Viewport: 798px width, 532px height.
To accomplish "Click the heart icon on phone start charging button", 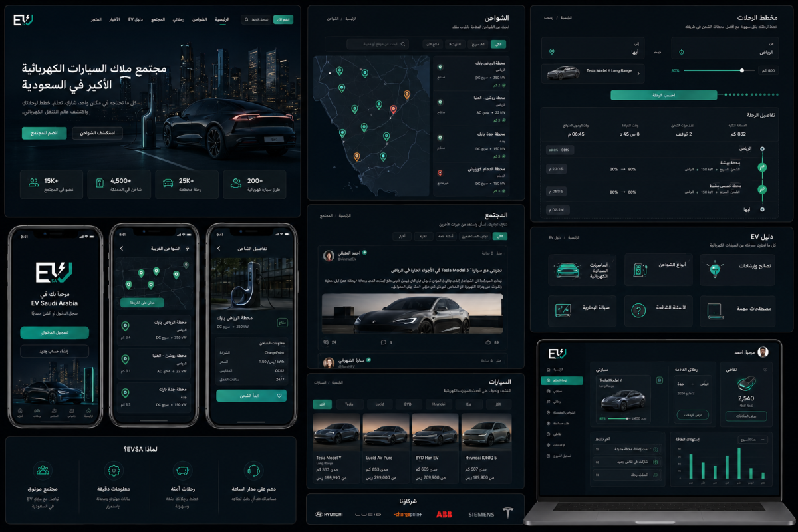I will (x=280, y=396).
